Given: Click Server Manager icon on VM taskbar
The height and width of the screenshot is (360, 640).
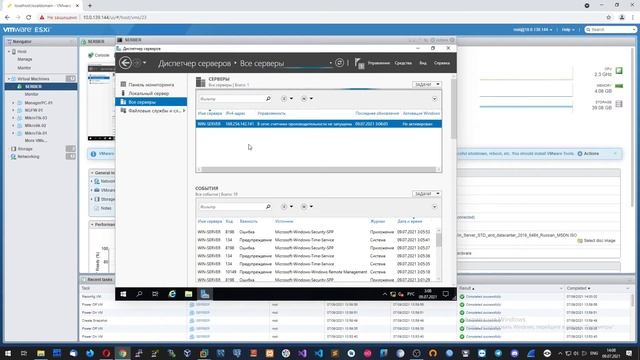Looking at the screenshot, I should click(x=205, y=294).
